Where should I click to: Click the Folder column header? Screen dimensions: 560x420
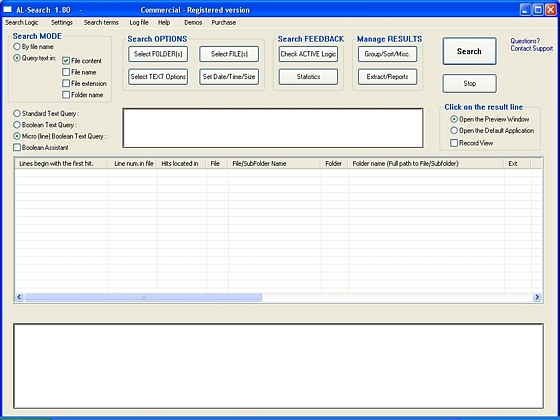coord(335,164)
